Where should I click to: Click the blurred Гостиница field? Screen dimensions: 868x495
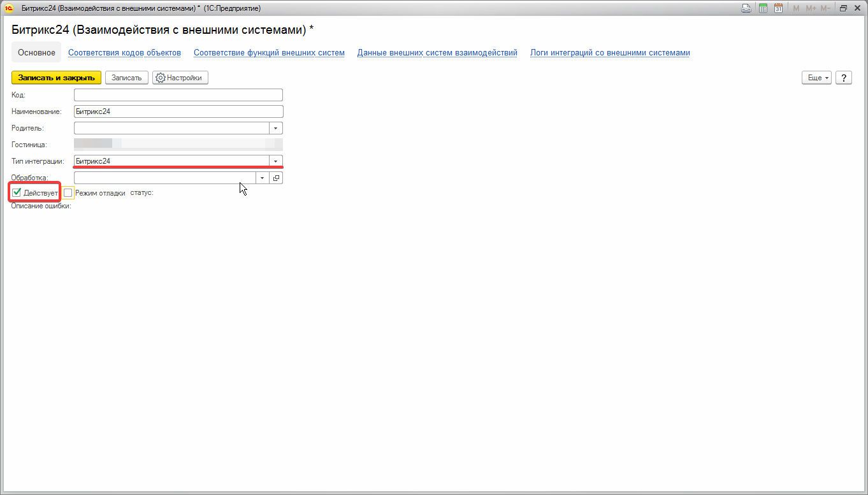click(x=178, y=145)
